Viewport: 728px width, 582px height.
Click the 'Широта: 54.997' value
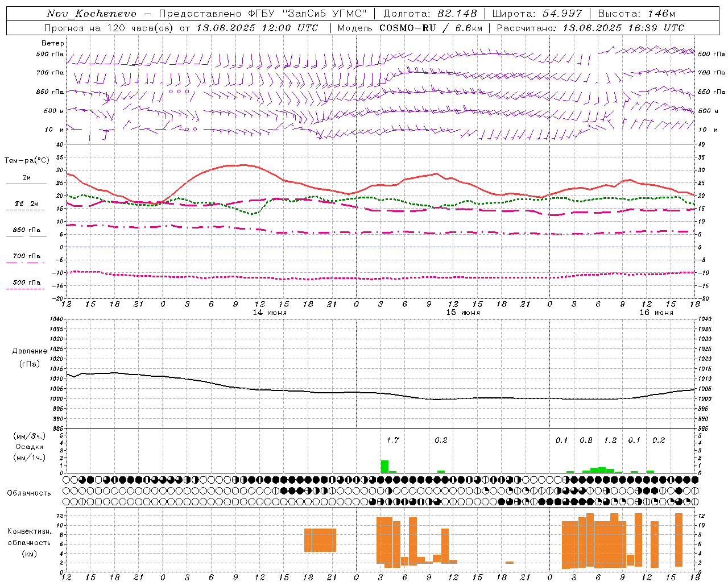(537, 14)
